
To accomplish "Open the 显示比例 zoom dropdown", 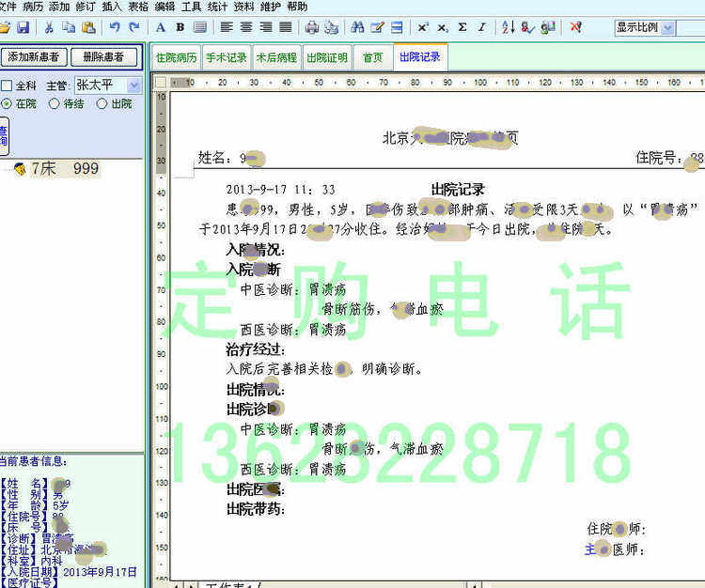I will [x=668, y=28].
